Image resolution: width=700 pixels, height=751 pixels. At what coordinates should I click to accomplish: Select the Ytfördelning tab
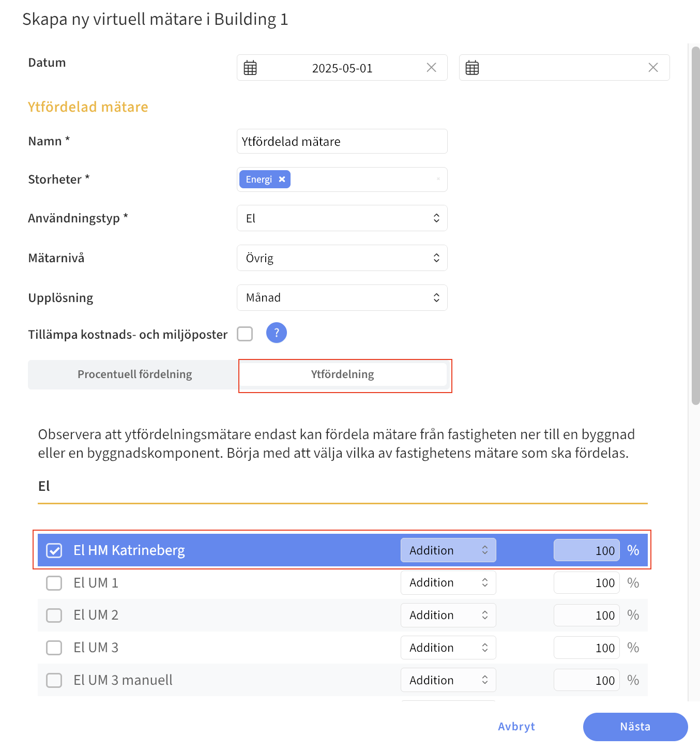click(342, 374)
